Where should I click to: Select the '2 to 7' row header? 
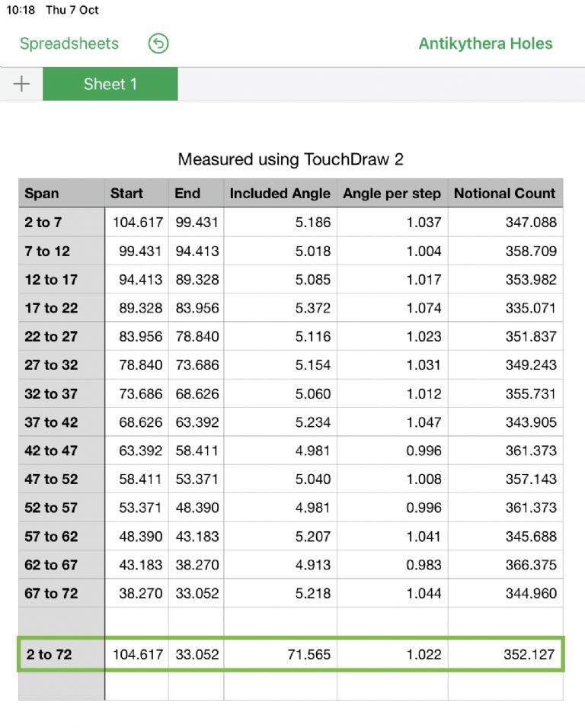(61, 223)
